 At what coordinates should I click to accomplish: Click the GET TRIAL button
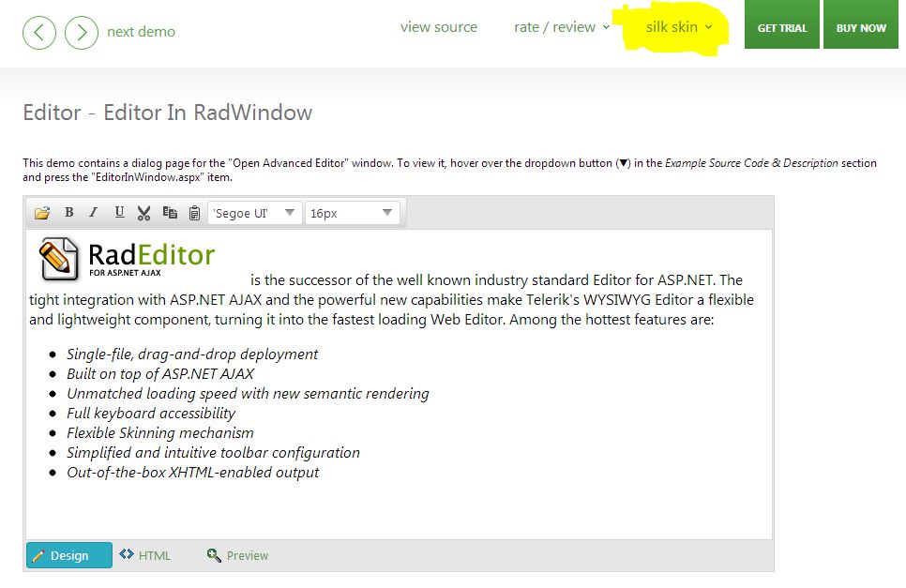point(782,24)
